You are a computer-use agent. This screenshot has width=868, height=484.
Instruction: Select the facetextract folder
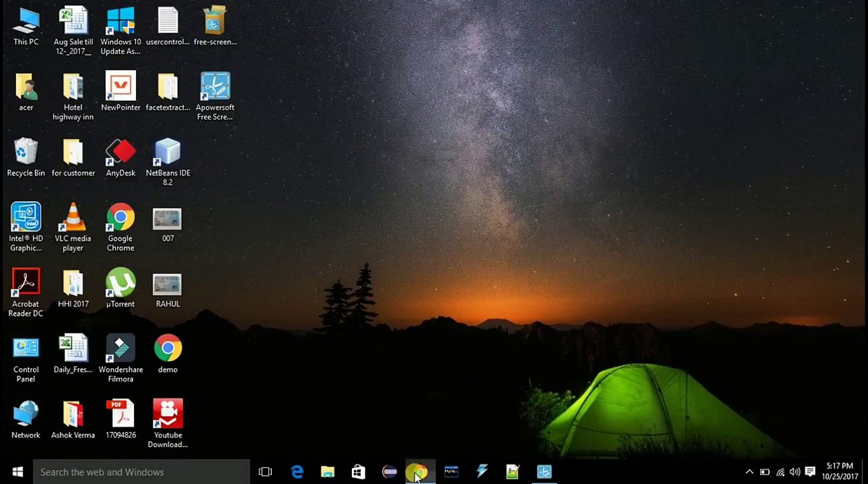168,92
